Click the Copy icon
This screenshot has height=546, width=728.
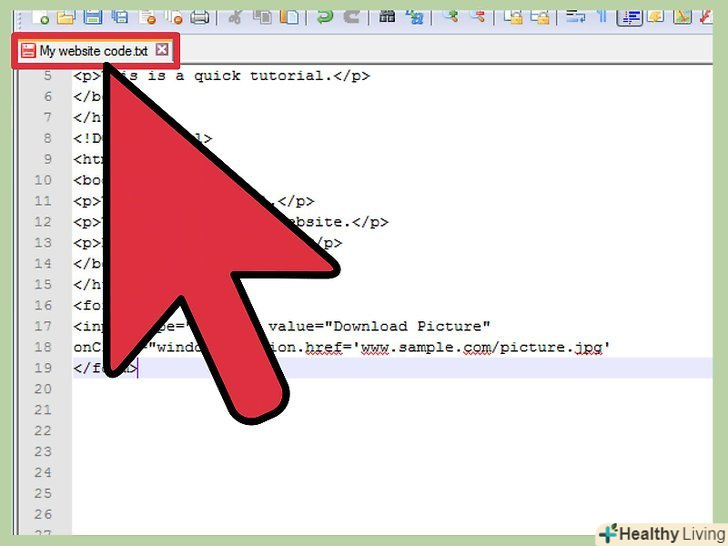(263, 17)
